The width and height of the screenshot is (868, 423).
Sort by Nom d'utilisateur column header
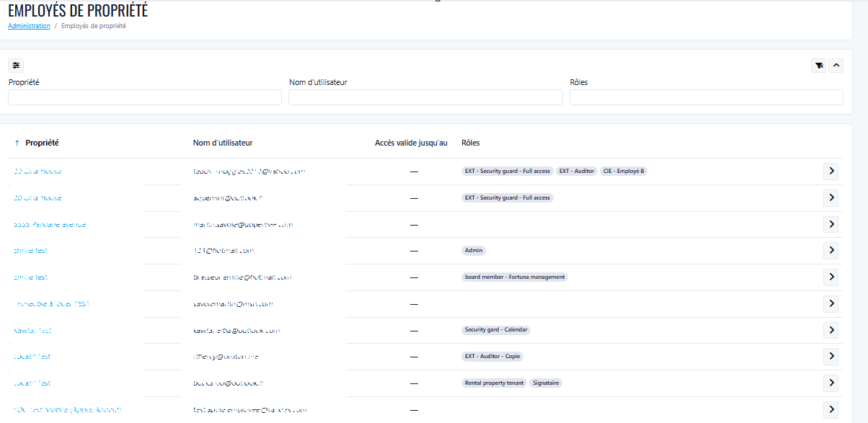223,143
